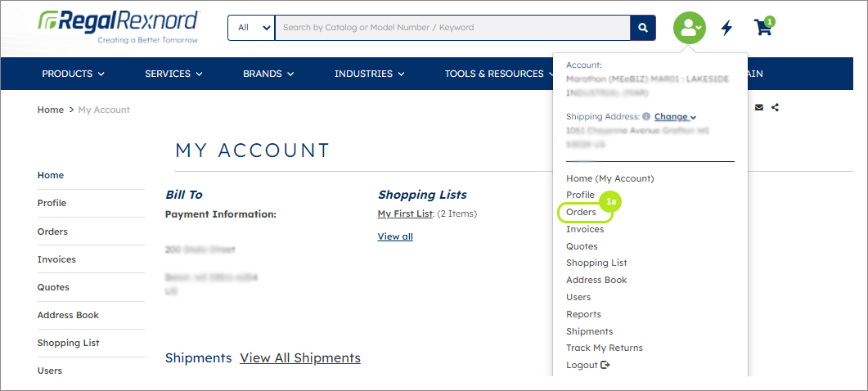Click the search magnifier button

tap(643, 28)
